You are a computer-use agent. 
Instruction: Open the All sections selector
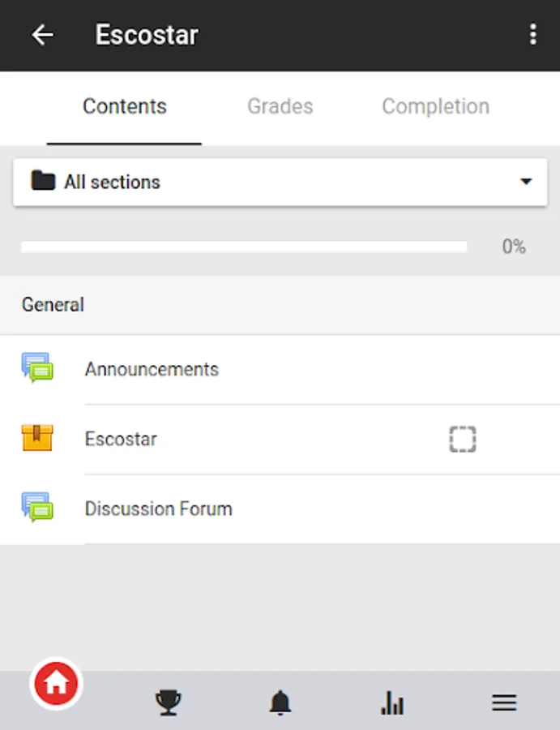(x=280, y=182)
